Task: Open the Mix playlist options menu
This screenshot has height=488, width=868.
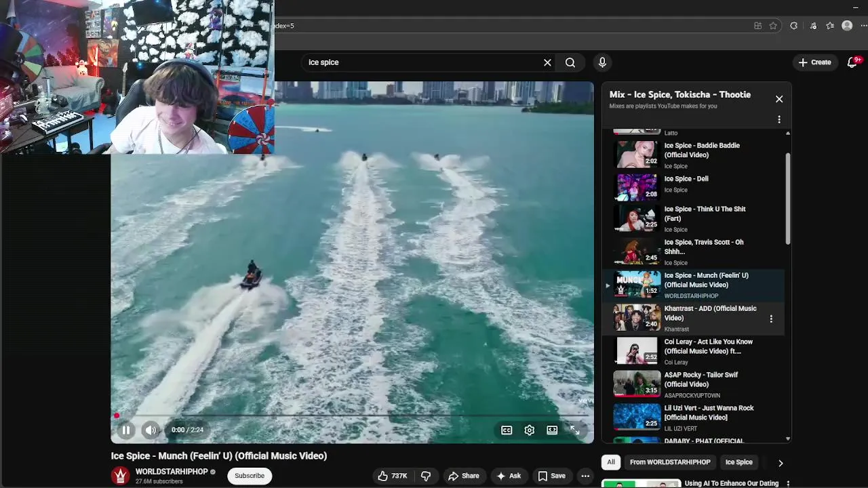Action: 779,119
